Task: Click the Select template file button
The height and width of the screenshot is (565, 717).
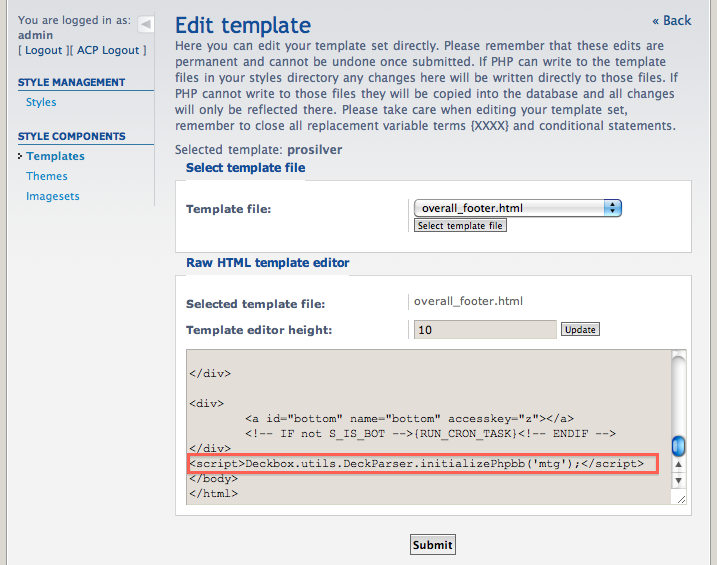Action: point(460,225)
